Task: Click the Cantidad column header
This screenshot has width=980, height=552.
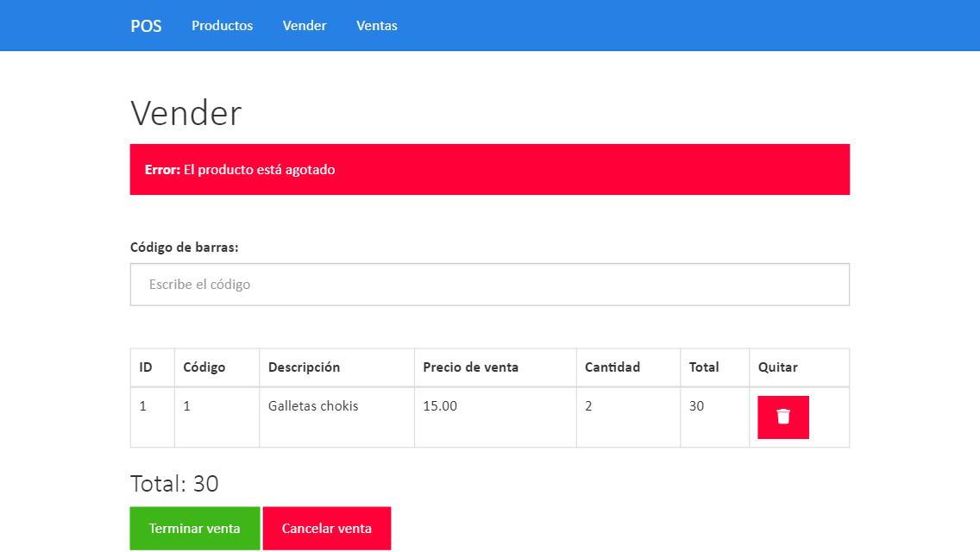Action: [612, 367]
